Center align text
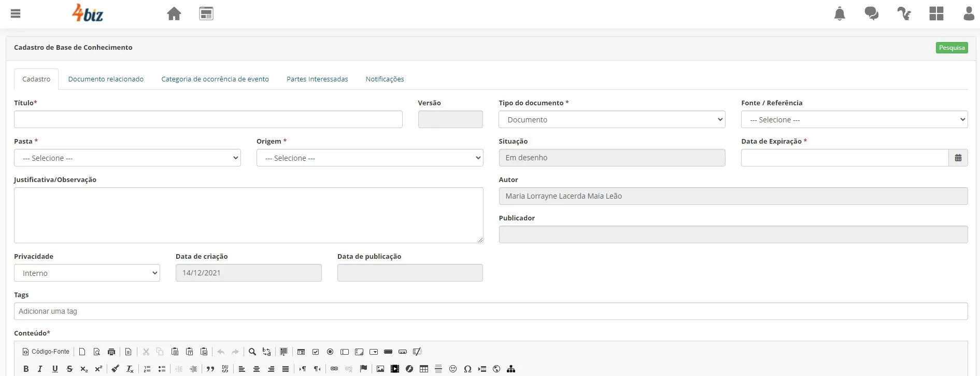The image size is (980, 376). pos(256,369)
